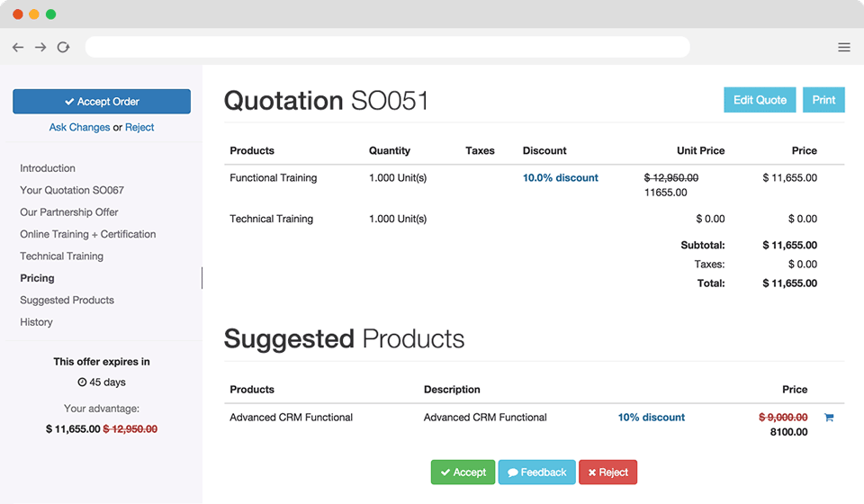Click the browser back arrow
The height and width of the screenshot is (504, 864).
click(18, 48)
